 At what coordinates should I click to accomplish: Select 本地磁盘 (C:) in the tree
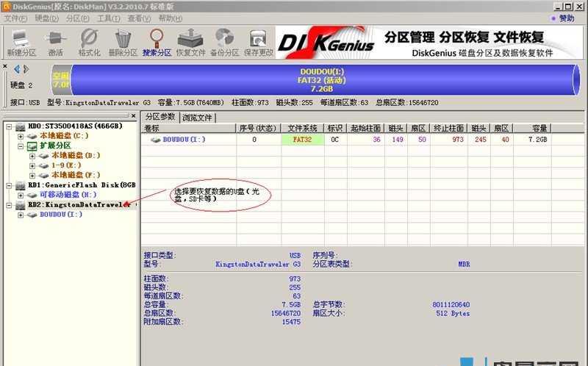coord(64,136)
